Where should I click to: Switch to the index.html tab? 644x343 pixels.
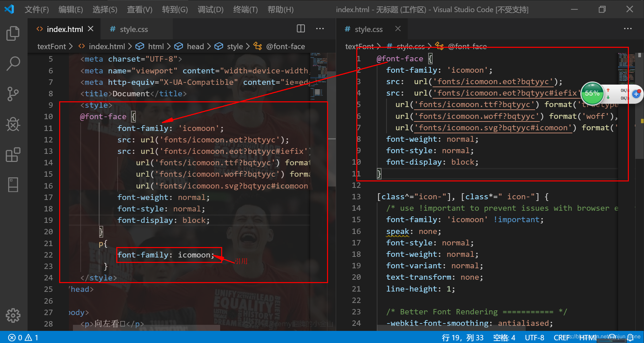(65, 29)
